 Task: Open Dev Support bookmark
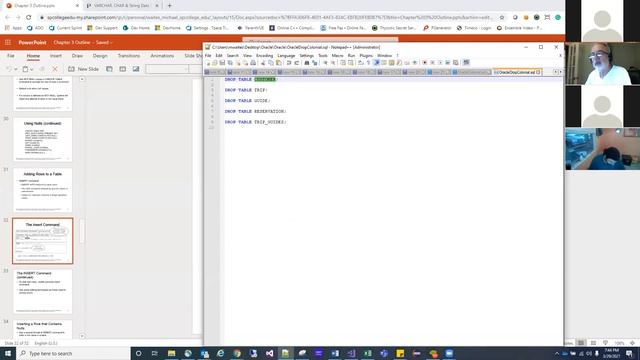pos(102,28)
